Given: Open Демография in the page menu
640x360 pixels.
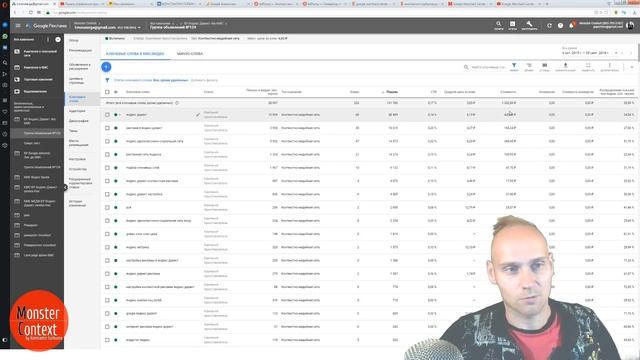Looking at the screenshot, I should point(78,121).
